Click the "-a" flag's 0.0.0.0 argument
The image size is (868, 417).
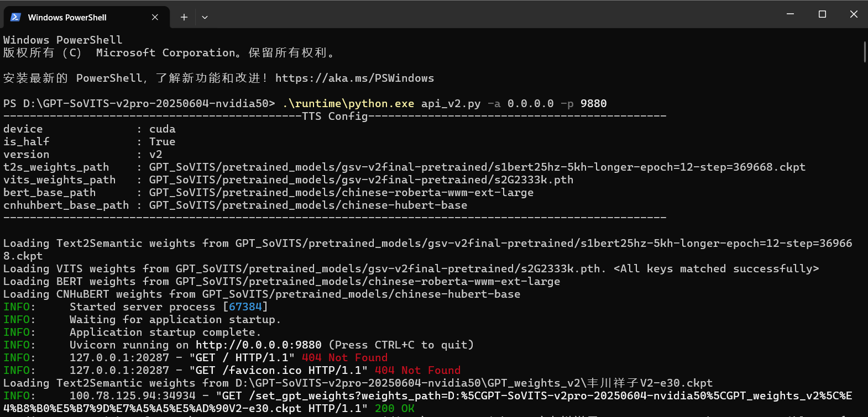531,103
